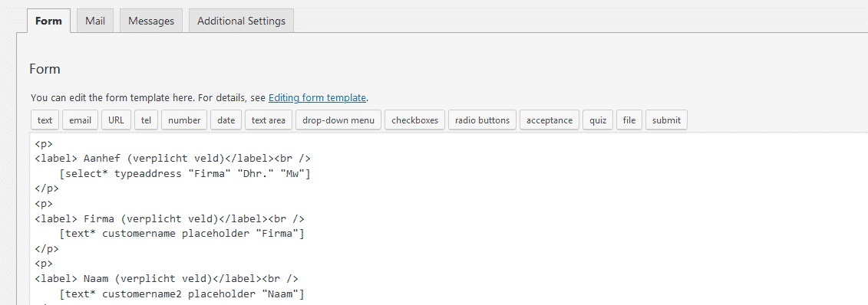Insert a number field tag

pos(184,120)
